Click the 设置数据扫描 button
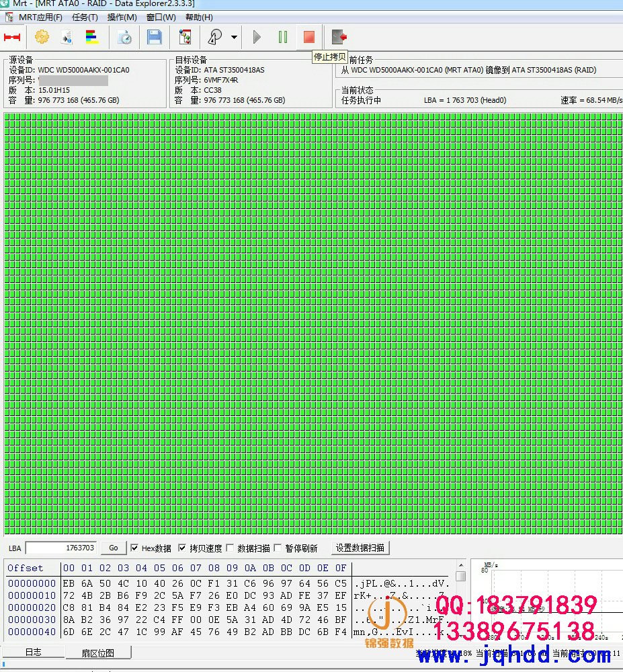Image resolution: width=623 pixels, height=672 pixels. pyautogui.click(x=360, y=548)
